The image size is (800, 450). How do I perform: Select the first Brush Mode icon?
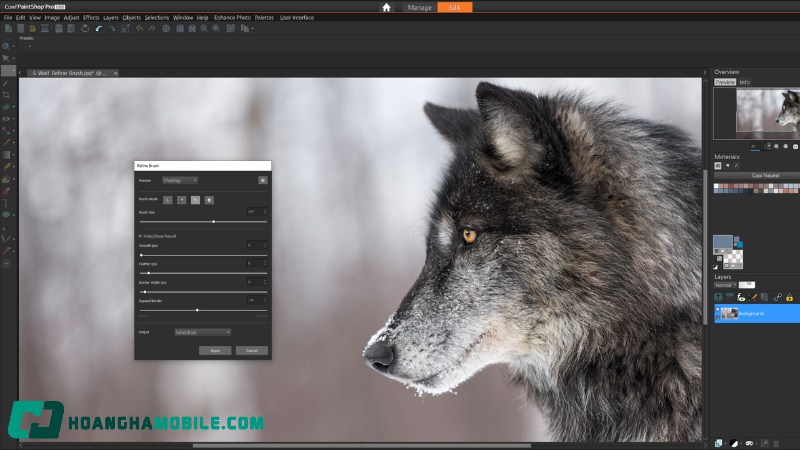point(168,200)
